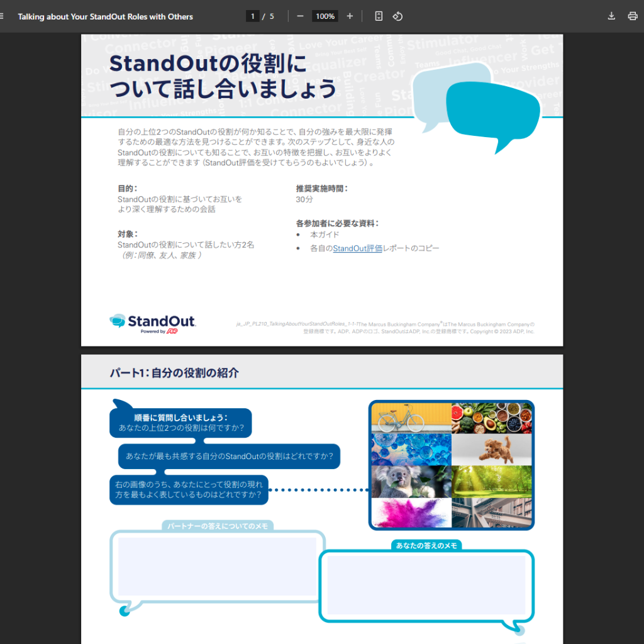Click the '各参加者に必要な資料:' label
This screenshot has height=644, width=644.
tap(337, 223)
